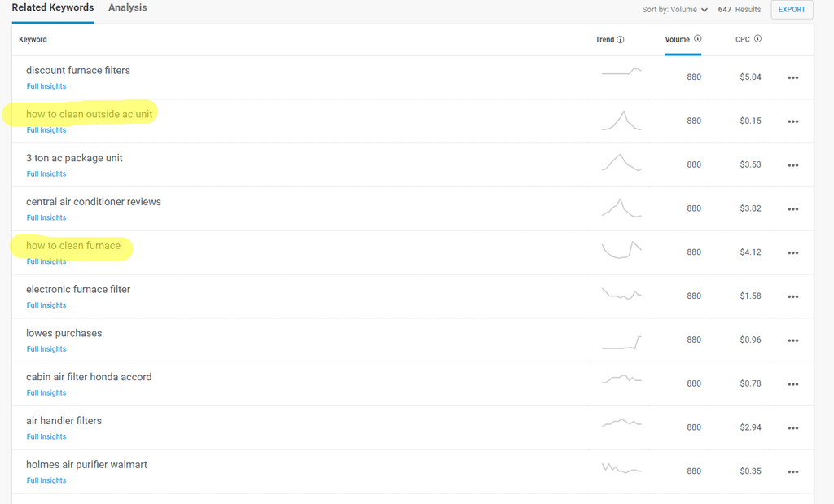Click the EXPORT button

click(792, 10)
